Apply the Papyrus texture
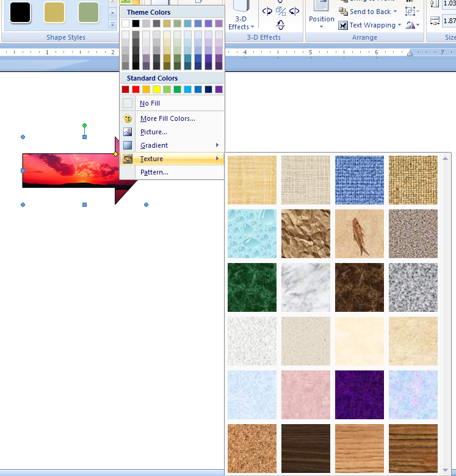This screenshot has height=476, width=456. (252, 180)
